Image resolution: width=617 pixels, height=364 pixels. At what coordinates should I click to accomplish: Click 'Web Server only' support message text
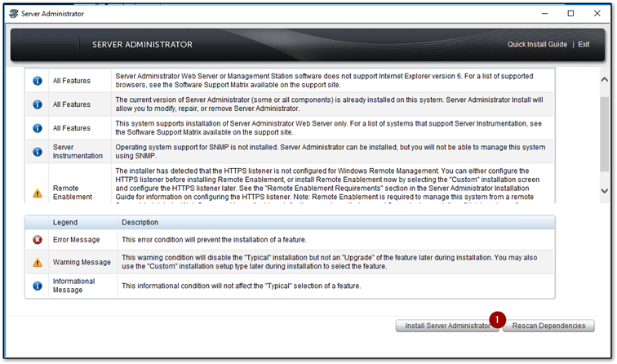329,127
